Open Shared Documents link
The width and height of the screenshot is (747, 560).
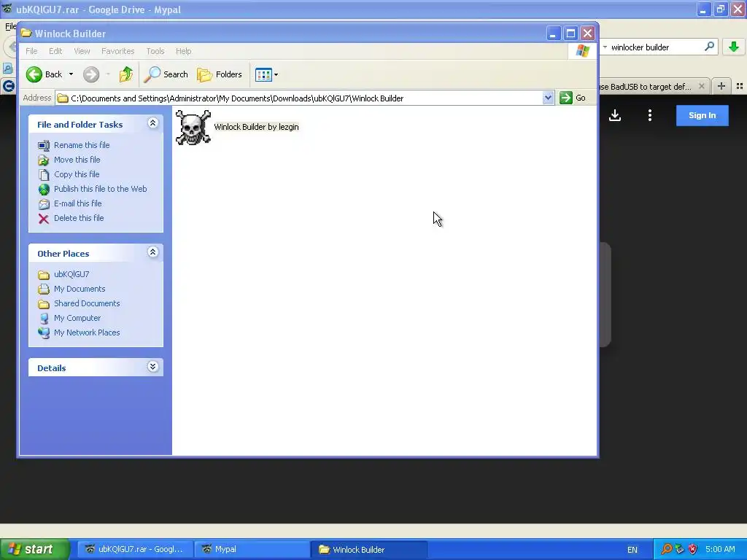[x=87, y=303]
